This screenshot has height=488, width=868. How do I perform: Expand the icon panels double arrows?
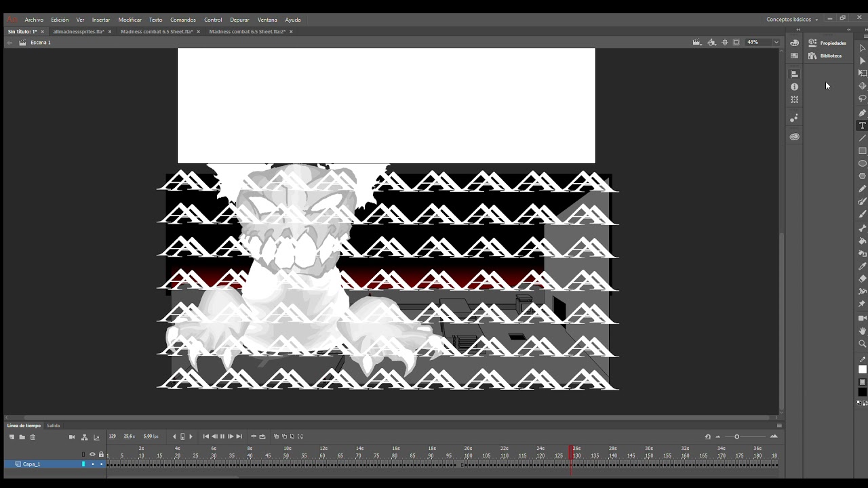(798, 29)
